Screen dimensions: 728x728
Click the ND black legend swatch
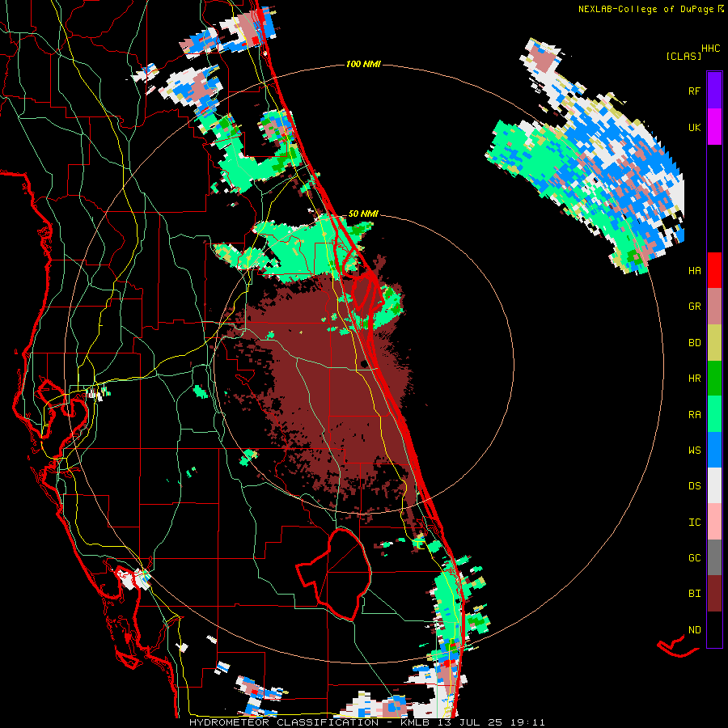pos(714,629)
